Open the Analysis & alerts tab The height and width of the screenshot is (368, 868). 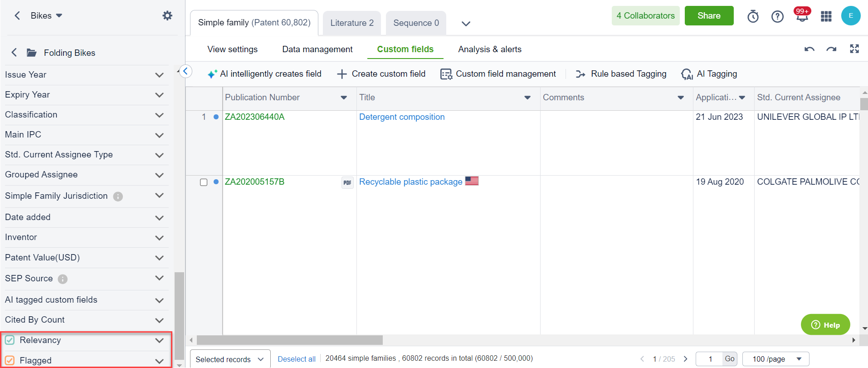489,49
